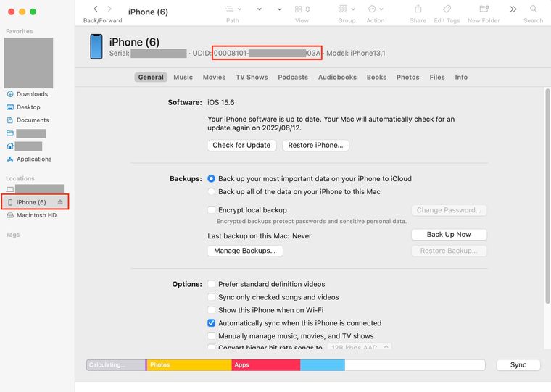The image size is (551, 392).
Task: Create a New Folder from toolbar
Action: coord(484,9)
